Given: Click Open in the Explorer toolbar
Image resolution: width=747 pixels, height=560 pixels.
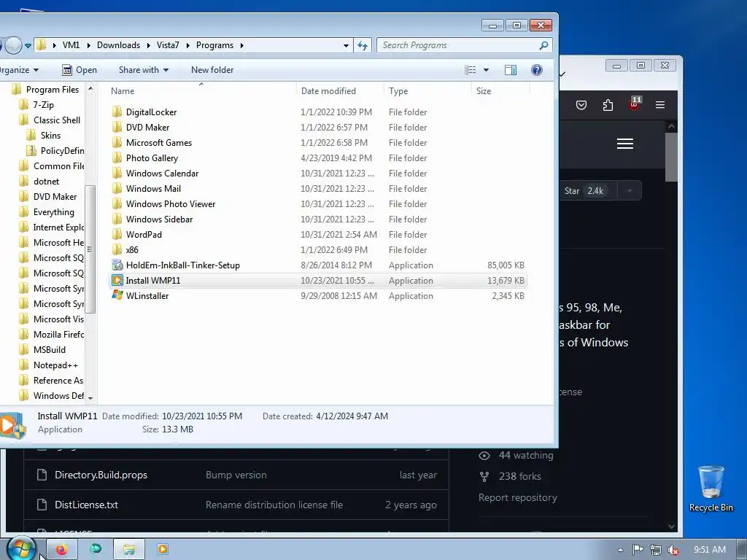Looking at the screenshot, I should [x=80, y=70].
